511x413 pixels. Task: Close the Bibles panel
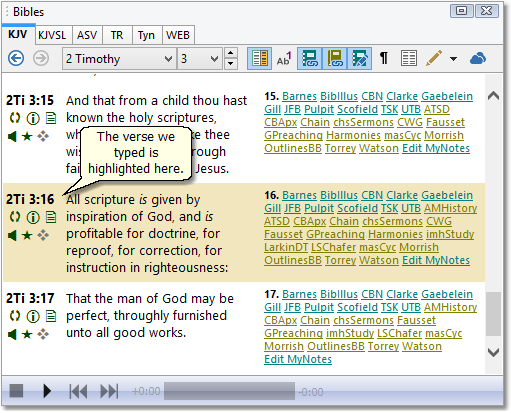click(x=486, y=11)
